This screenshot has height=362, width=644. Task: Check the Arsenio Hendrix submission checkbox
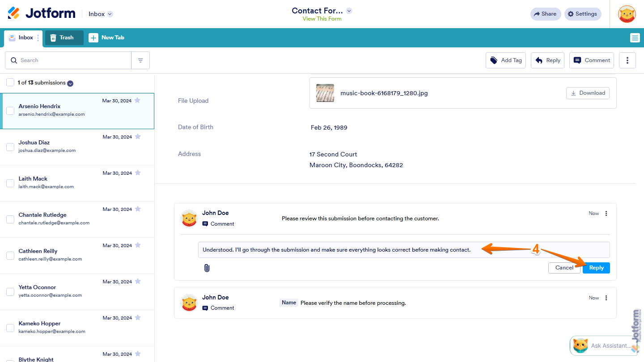(10, 111)
